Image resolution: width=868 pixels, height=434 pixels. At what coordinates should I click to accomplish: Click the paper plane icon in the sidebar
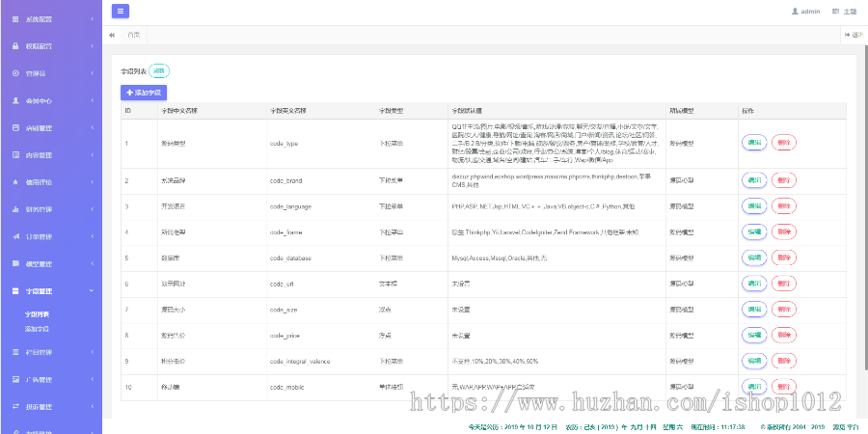click(x=16, y=236)
